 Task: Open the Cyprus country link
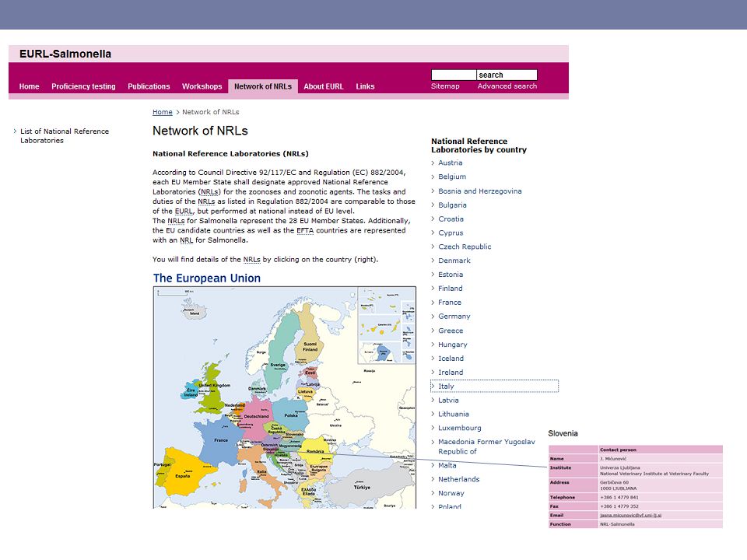point(451,233)
